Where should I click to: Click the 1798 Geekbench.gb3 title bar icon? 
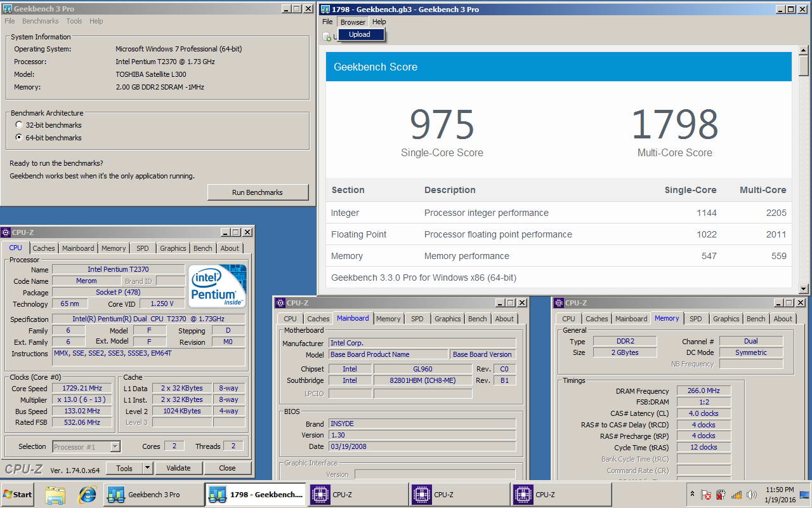[325, 9]
